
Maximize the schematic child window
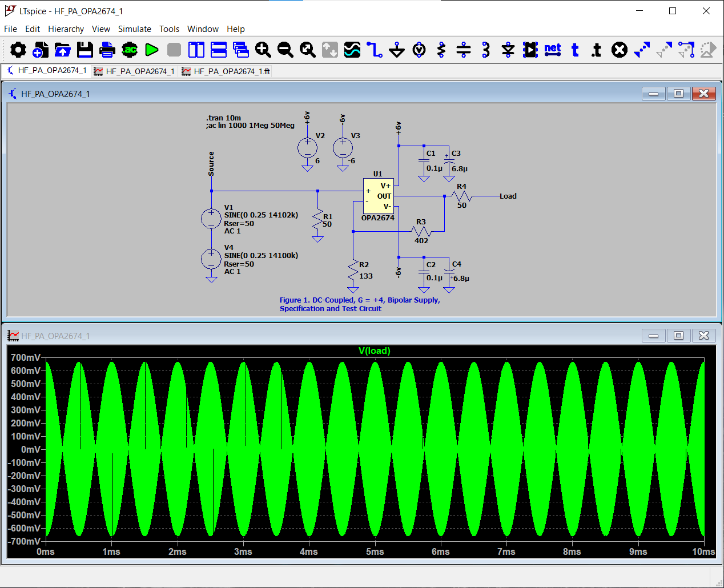pyautogui.click(x=678, y=94)
